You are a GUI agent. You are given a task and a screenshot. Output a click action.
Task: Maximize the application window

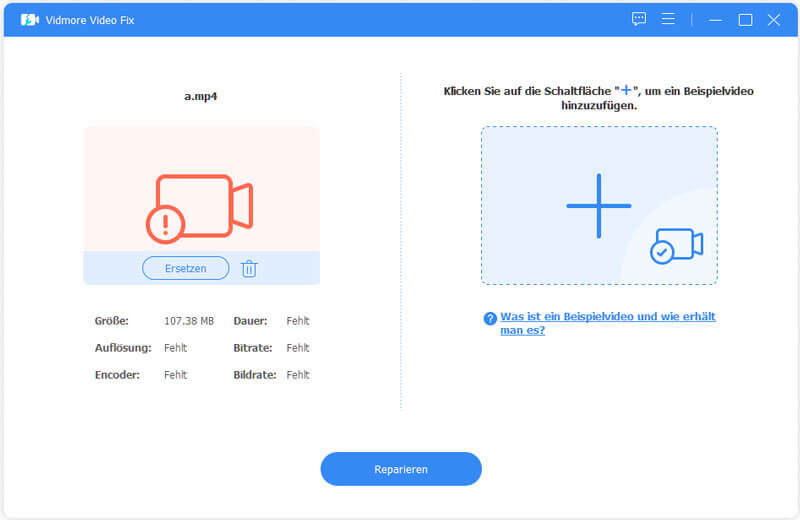coord(745,19)
